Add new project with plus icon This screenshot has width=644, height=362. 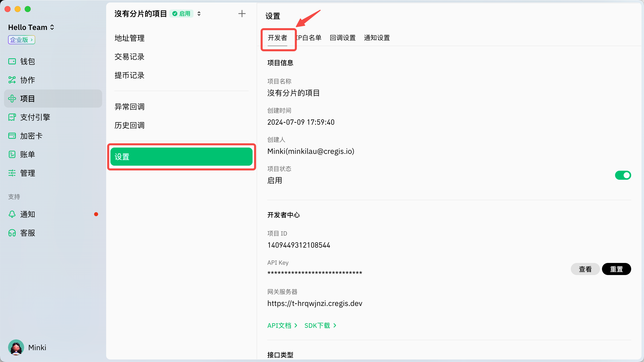click(x=242, y=14)
